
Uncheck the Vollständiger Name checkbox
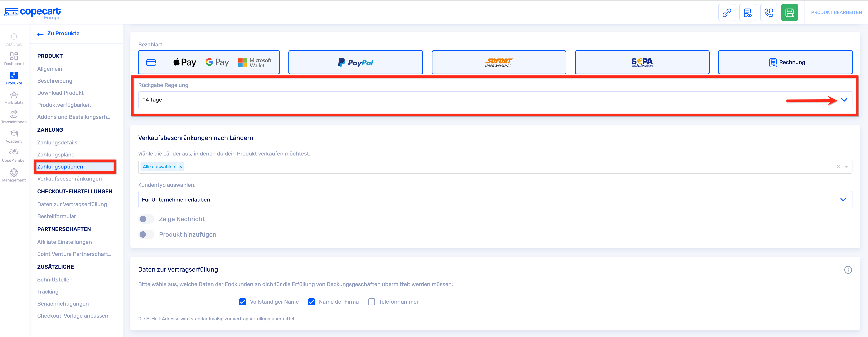tap(243, 302)
